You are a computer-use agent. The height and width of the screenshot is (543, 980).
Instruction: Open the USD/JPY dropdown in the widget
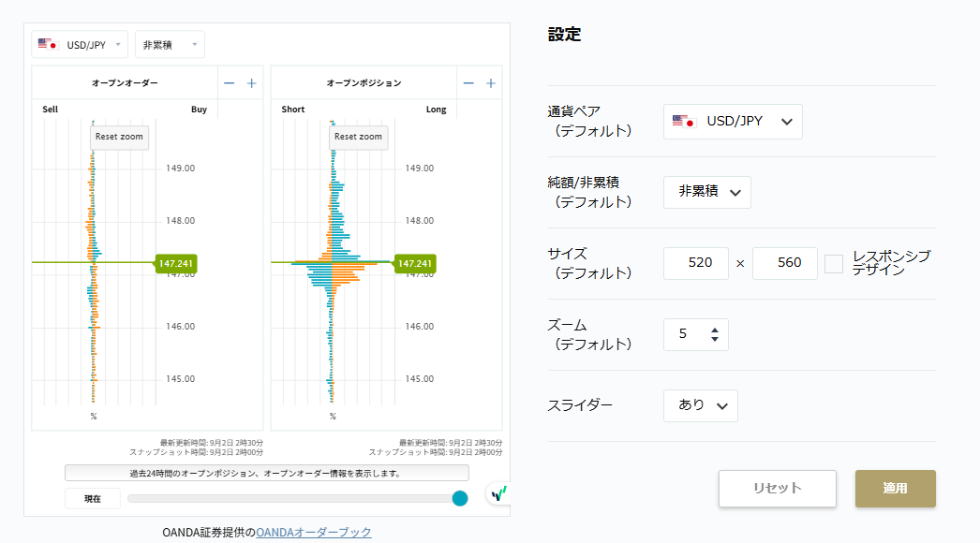pos(80,44)
